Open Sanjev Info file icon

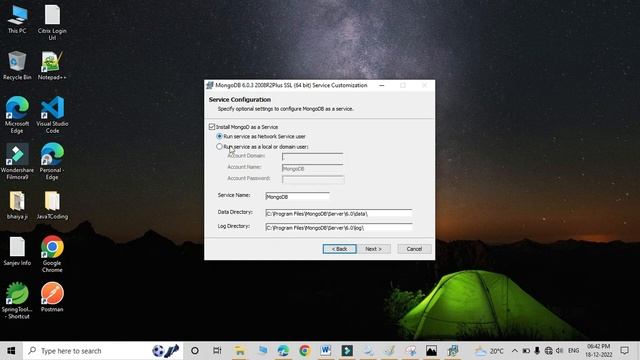point(17,251)
